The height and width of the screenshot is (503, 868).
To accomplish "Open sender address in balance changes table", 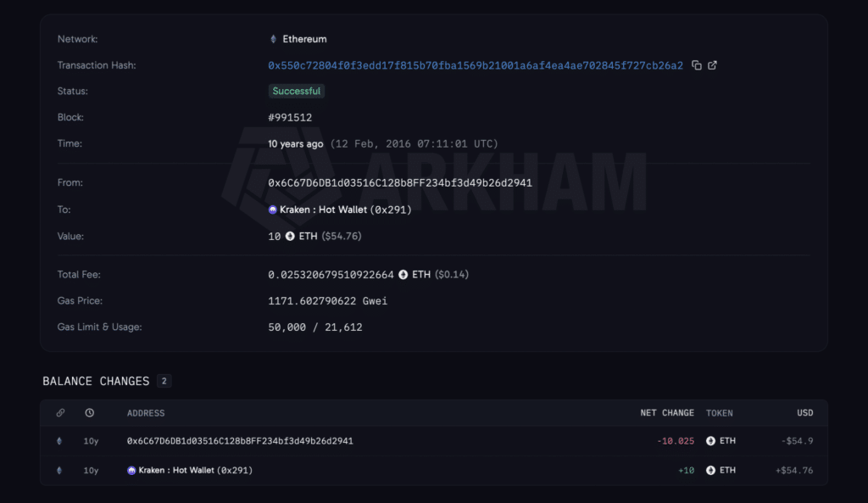I will [240, 441].
